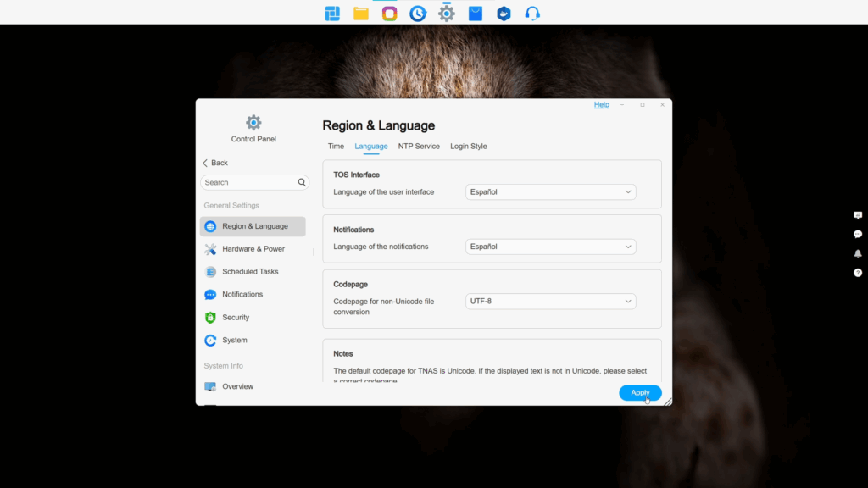Image resolution: width=868 pixels, height=488 pixels.
Task: Open the Backup clock icon in dock
Action: (418, 14)
